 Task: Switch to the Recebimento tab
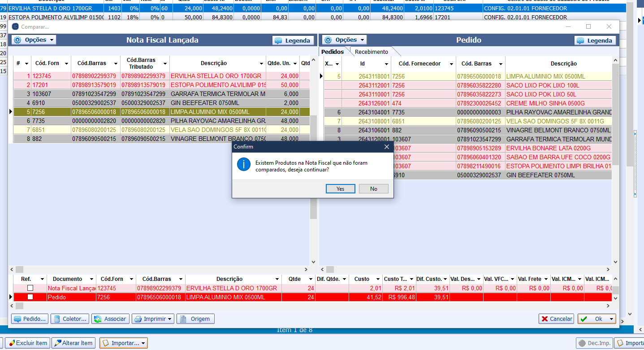371,52
